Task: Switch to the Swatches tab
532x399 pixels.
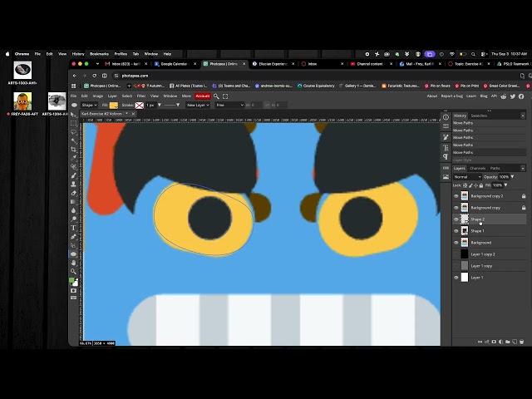Action: (479, 116)
